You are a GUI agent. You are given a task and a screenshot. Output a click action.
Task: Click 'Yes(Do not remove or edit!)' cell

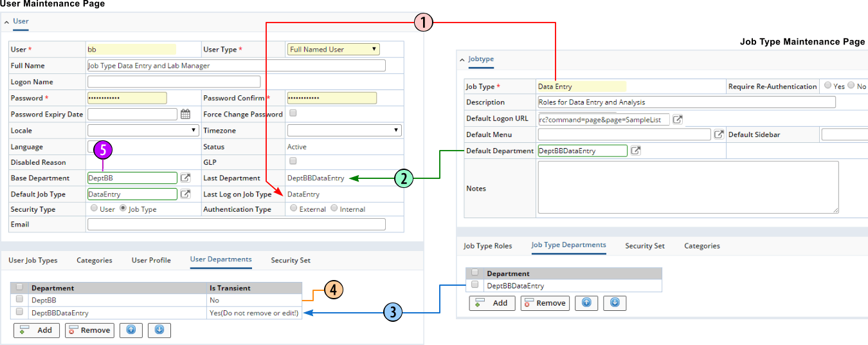(254, 313)
